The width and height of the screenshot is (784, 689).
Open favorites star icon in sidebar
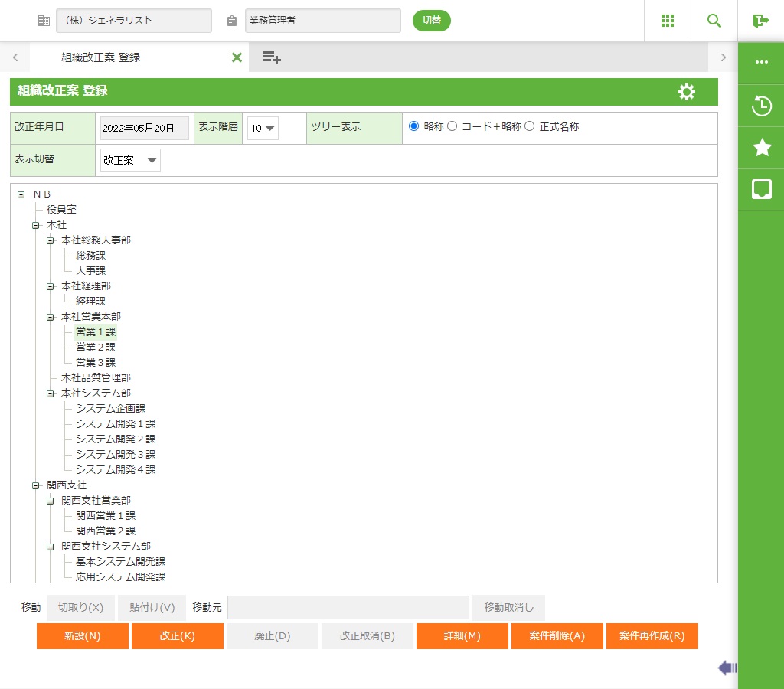[x=761, y=148]
